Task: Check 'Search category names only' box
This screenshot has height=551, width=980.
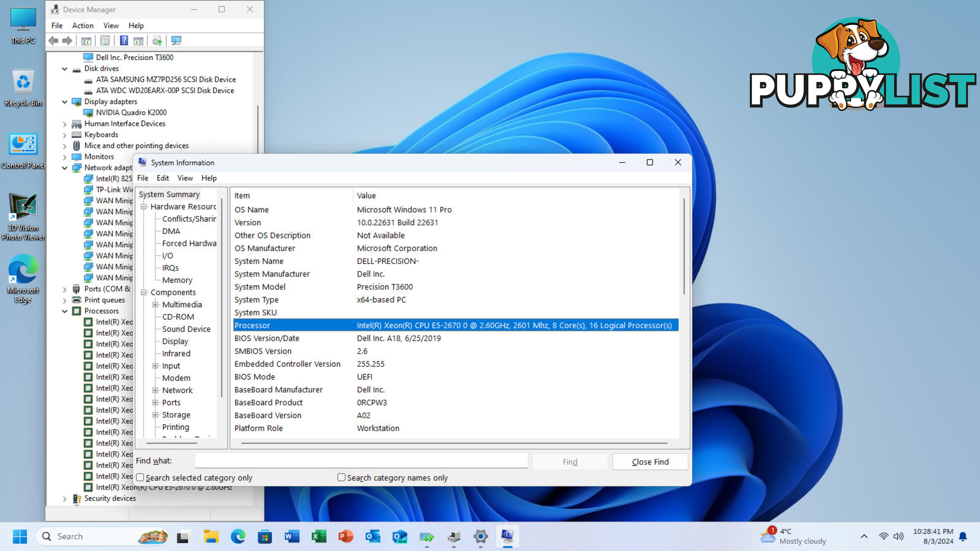Action: (x=341, y=477)
